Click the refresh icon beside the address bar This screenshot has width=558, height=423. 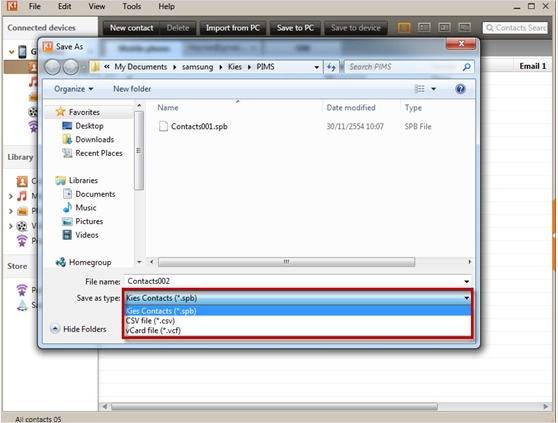(x=331, y=67)
